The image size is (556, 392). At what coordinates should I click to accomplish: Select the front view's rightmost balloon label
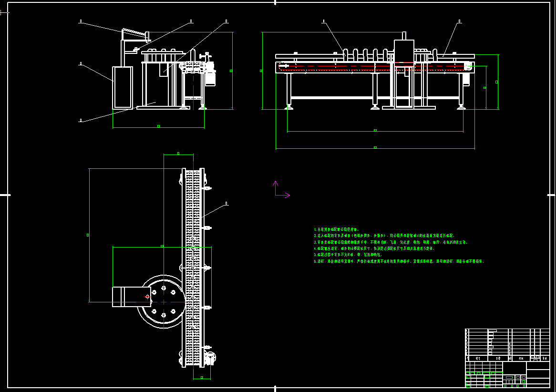coord(460,21)
